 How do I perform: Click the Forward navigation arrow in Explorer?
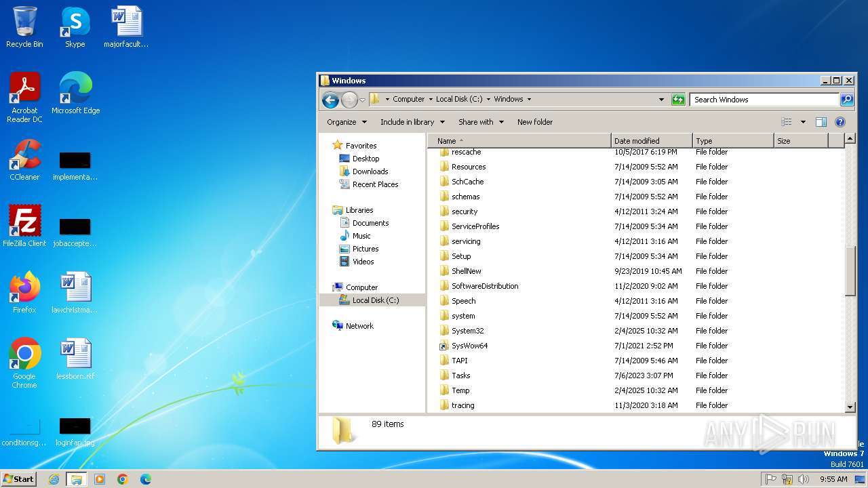[349, 100]
